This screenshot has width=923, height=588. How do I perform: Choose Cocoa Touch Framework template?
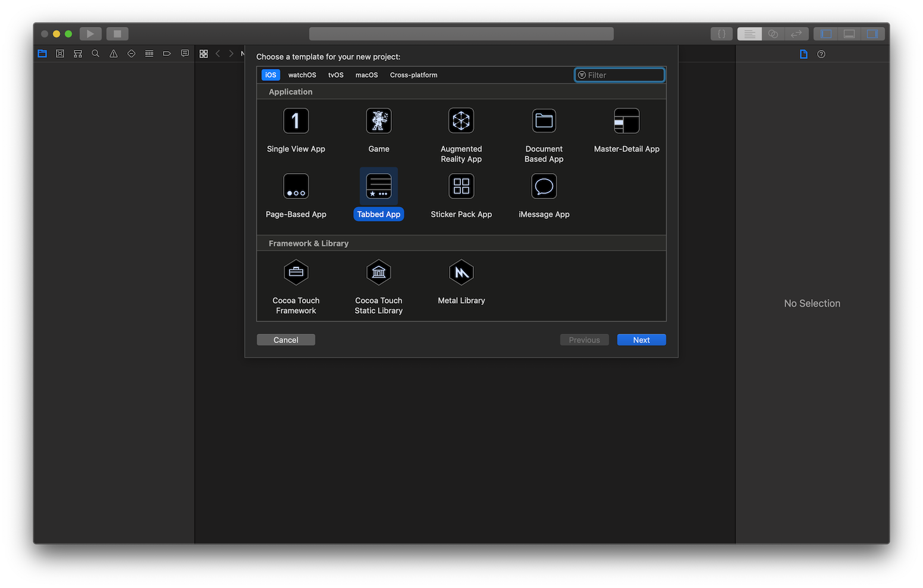[x=296, y=287]
